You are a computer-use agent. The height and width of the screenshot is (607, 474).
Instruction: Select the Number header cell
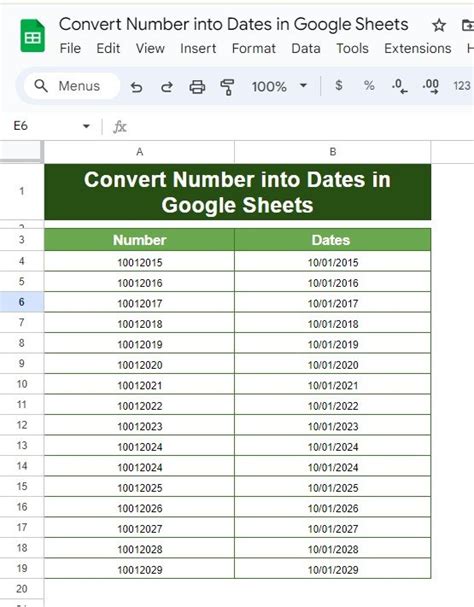pos(139,240)
